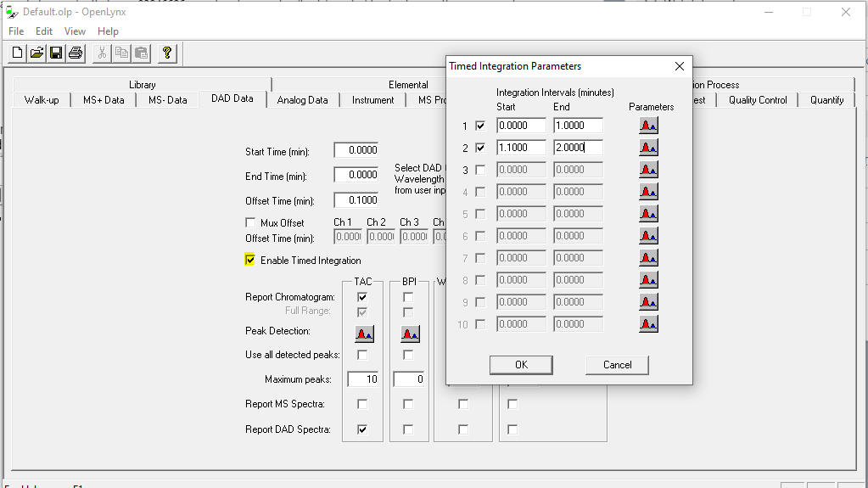Click the New file toolbar icon
Viewport: 868px width, 488px height.
click(x=18, y=53)
